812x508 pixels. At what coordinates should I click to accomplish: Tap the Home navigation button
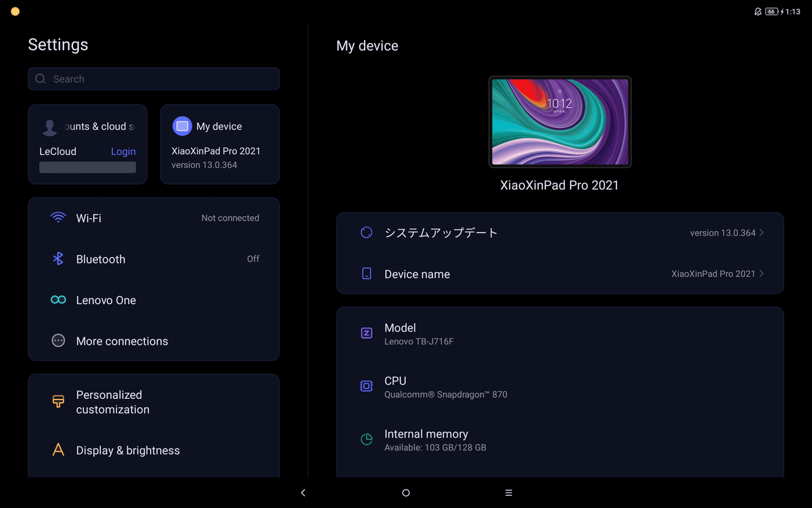pos(406,493)
